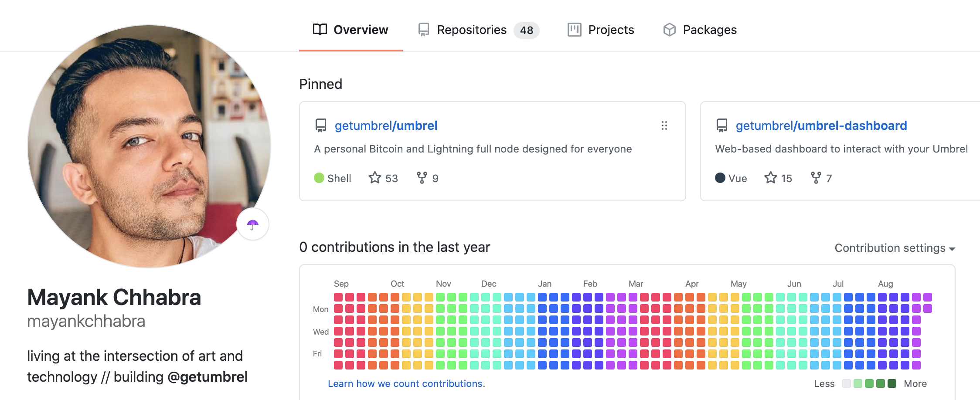The width and height of the screenshot is (980, 400).
Task: Open the Projects tab
Action: tap(601, 30)
